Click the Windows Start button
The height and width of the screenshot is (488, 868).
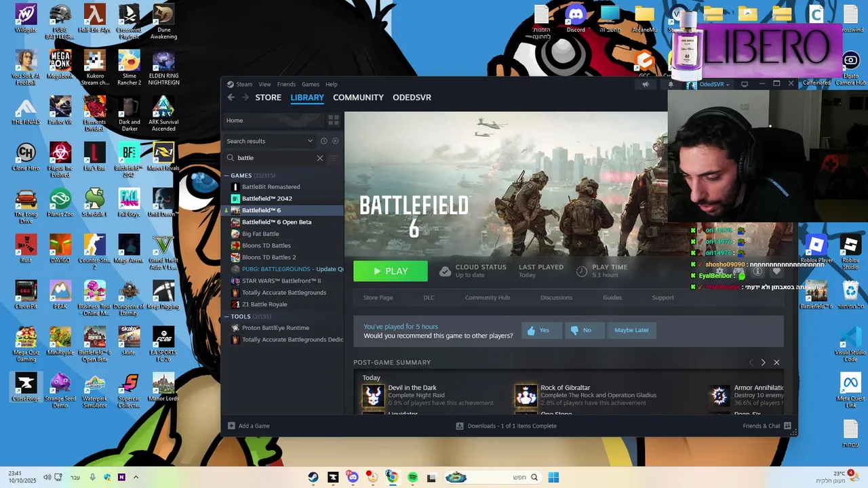pyautogui.click(x=553, y=477)
